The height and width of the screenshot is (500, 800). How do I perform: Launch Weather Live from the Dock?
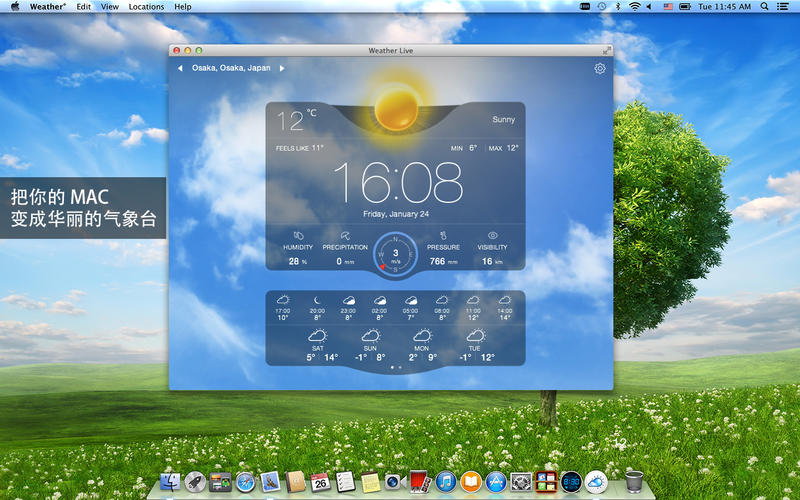[596, 482]
